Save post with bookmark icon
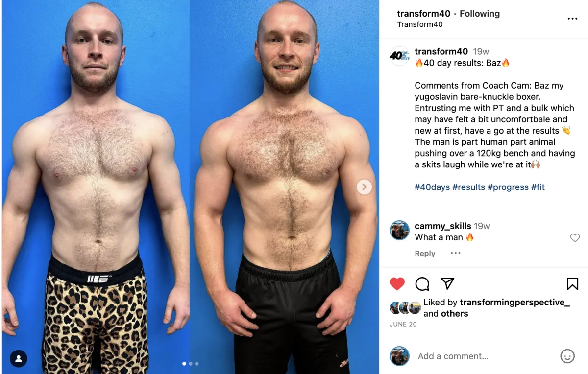 (572, 284)
